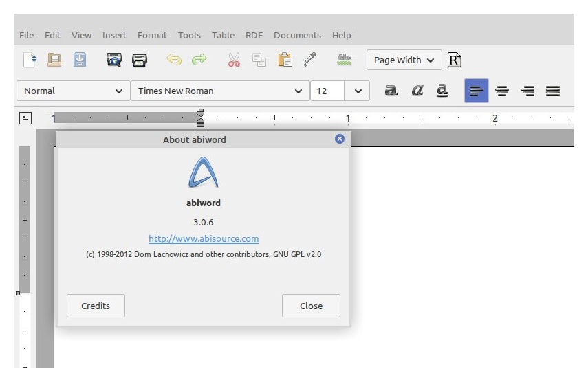Open the RDF menu
The height and width of the screenshot is (382, 588).
pyautogui.click(x=254, y=35)
